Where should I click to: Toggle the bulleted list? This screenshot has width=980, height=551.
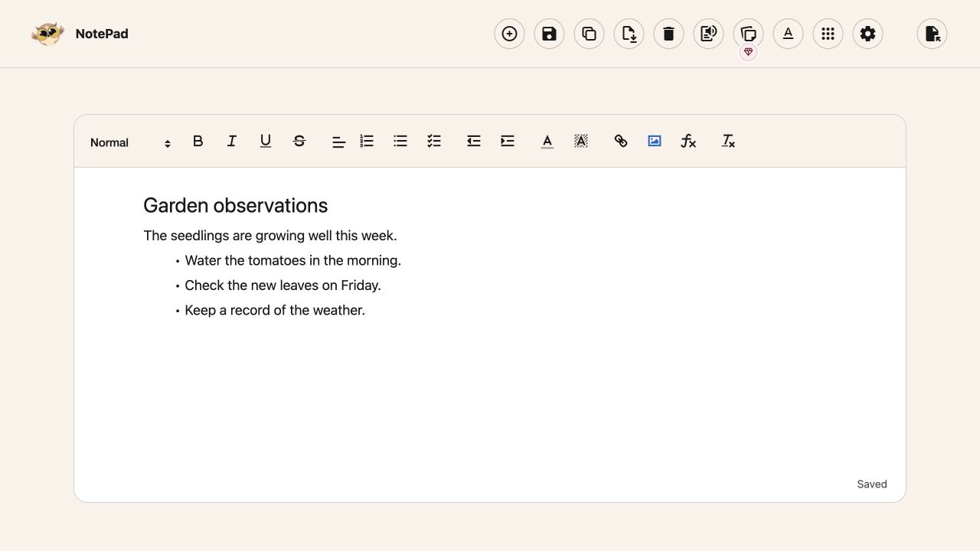click(x=400, y=141)
